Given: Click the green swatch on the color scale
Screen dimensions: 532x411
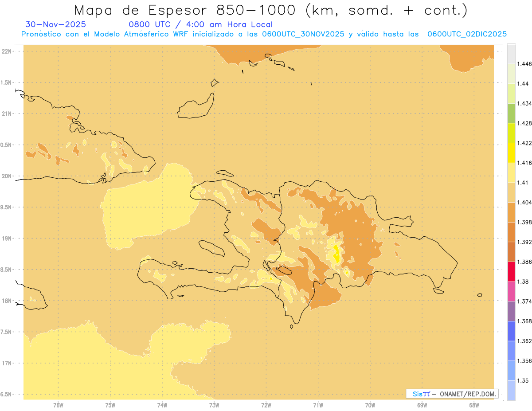Looking at the screenshot, I should [511, 113].
